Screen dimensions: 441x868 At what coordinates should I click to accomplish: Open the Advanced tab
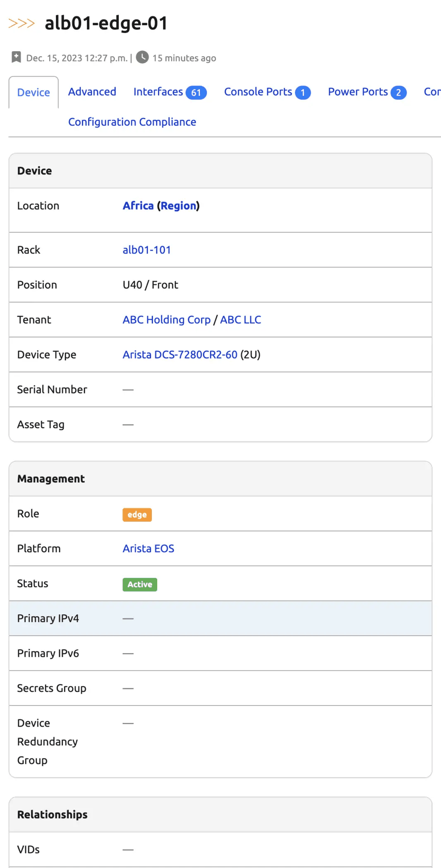92,92
